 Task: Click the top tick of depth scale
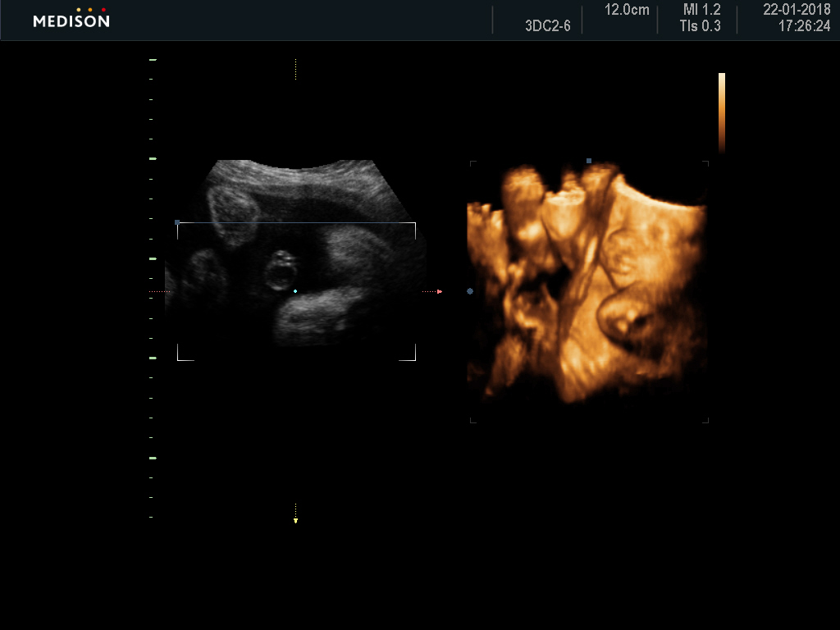point(153,60)
